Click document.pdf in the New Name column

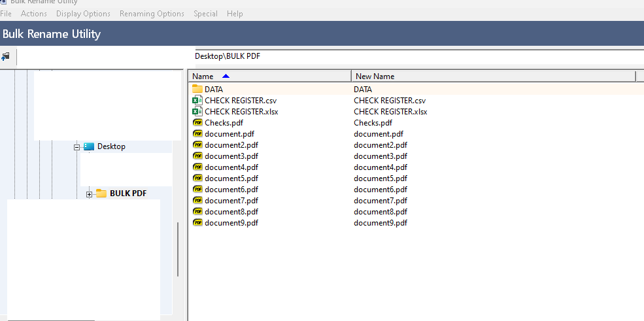point(379,134)
